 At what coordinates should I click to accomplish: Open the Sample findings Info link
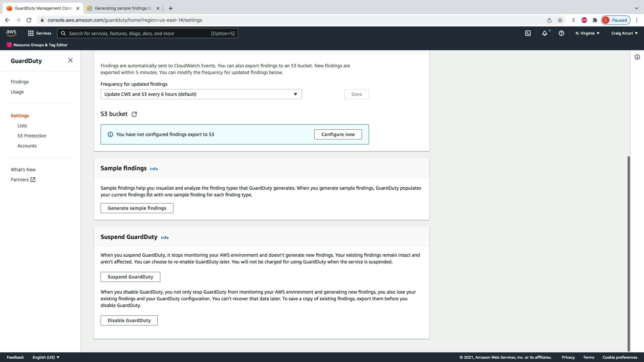point(154,169)
